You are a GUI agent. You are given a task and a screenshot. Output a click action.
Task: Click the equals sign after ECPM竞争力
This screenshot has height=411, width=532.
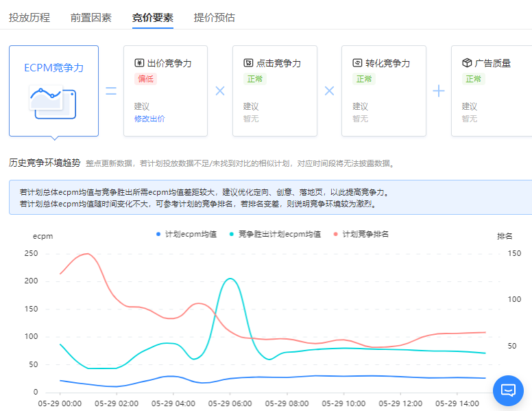point(111,91)
